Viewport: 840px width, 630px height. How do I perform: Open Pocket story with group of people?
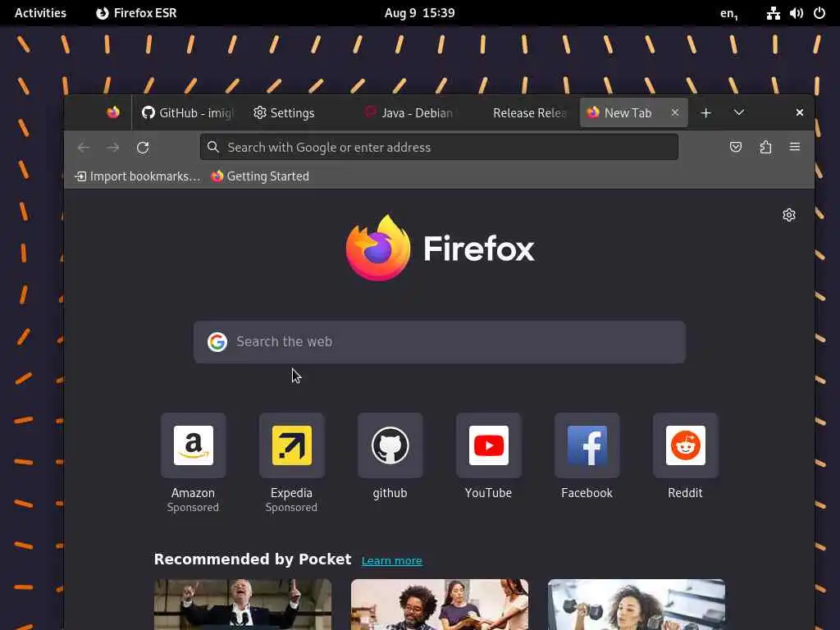(x=440, y=605)
